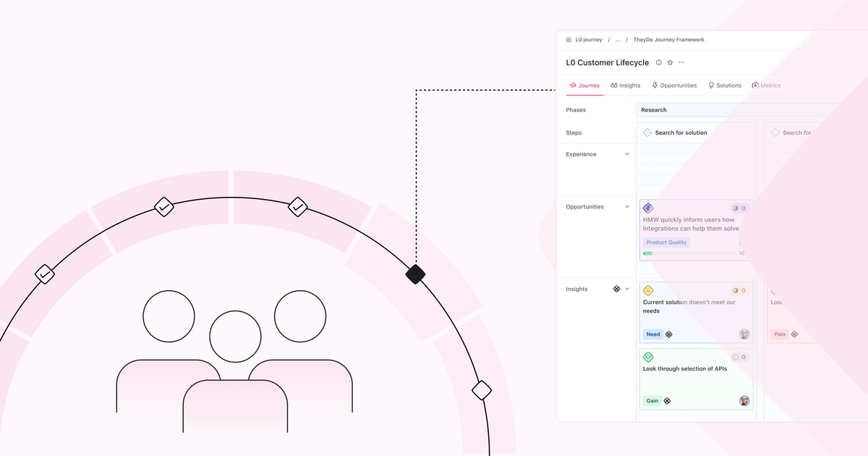The height and width of the screenshot is (456, 868).
Task: Open Current solution doesn't meet our needs text
Action: point(689,307)
